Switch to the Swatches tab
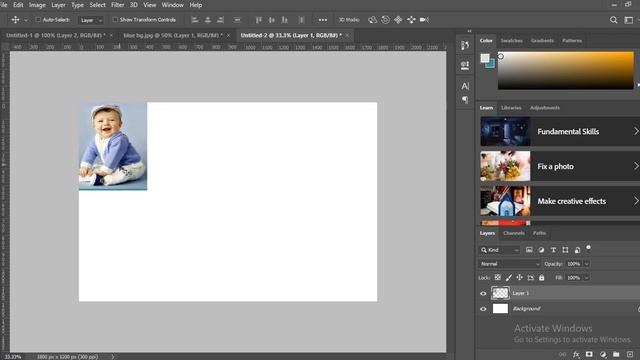This screenshot has width=640, height=360. [x=511, y=40]
